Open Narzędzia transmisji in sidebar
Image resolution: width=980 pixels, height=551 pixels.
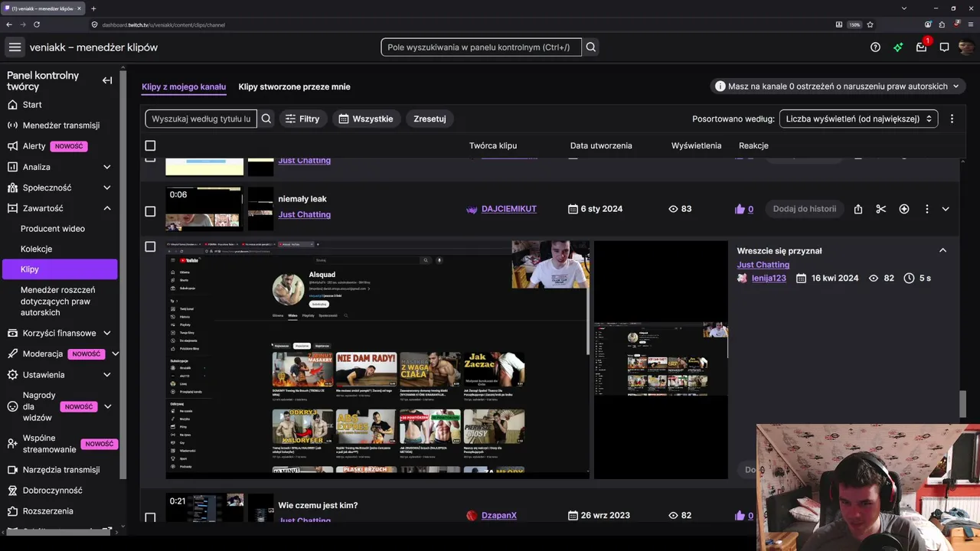(x=61, y=470)
